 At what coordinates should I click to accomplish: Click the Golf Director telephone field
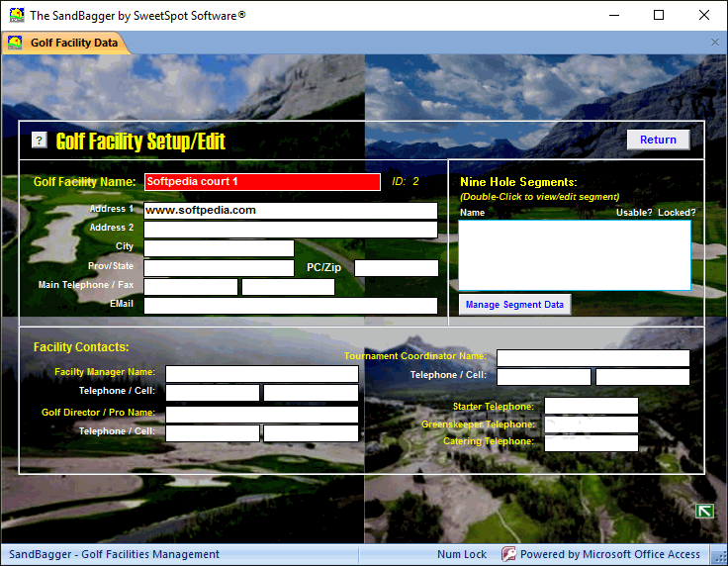coord(213,433)
